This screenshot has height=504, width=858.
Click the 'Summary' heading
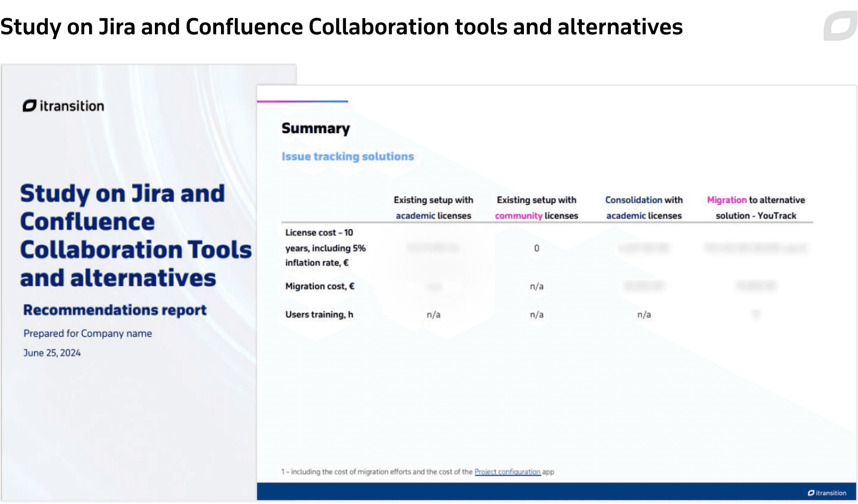pos(315,128)
